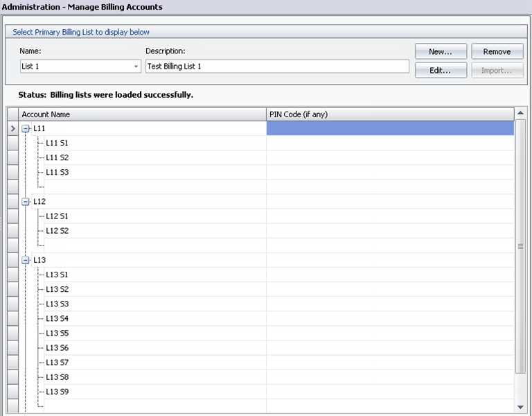Click the row selector arrow for L11
532x416 pixels.
tap(12, 129)
